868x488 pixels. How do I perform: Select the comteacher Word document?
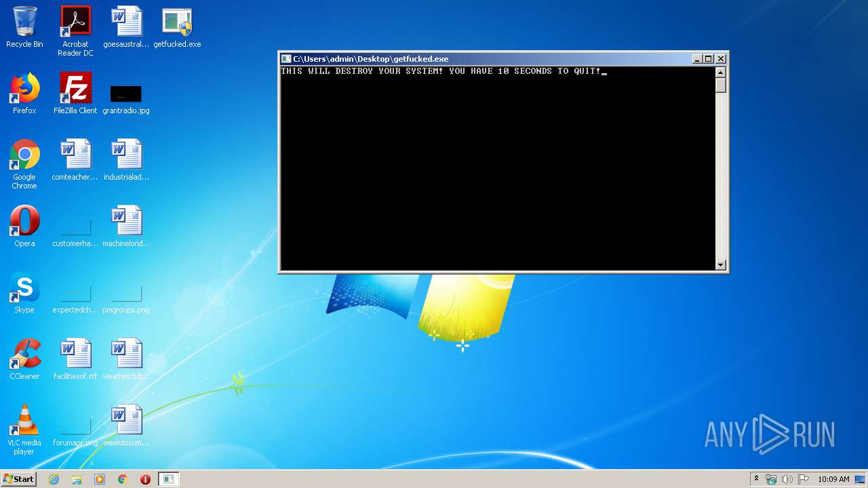click(75, 160)
